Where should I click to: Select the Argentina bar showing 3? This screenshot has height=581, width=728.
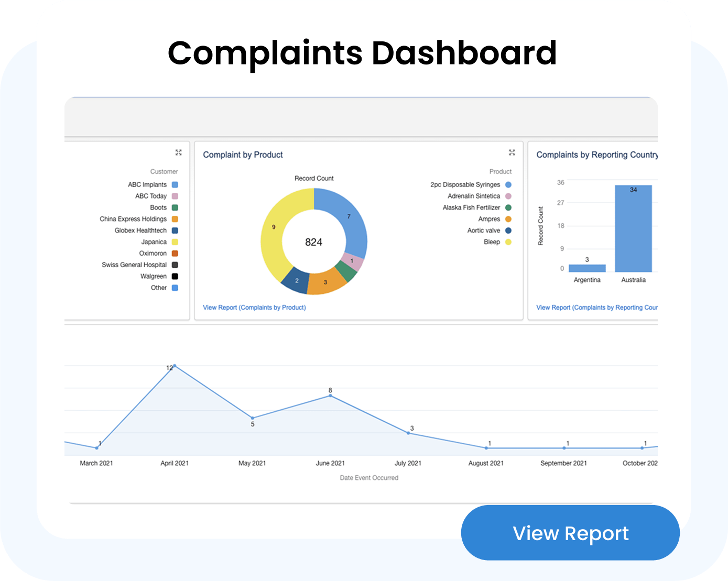click(587, 268)
